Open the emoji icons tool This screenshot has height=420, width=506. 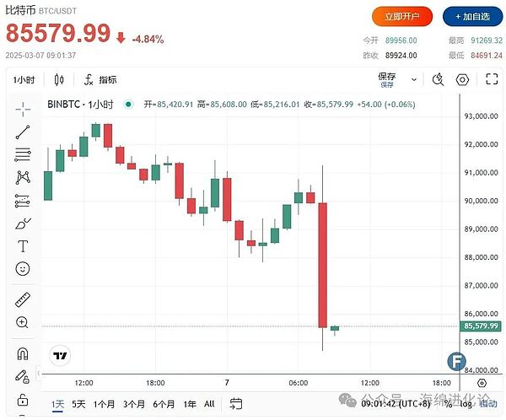23,269
